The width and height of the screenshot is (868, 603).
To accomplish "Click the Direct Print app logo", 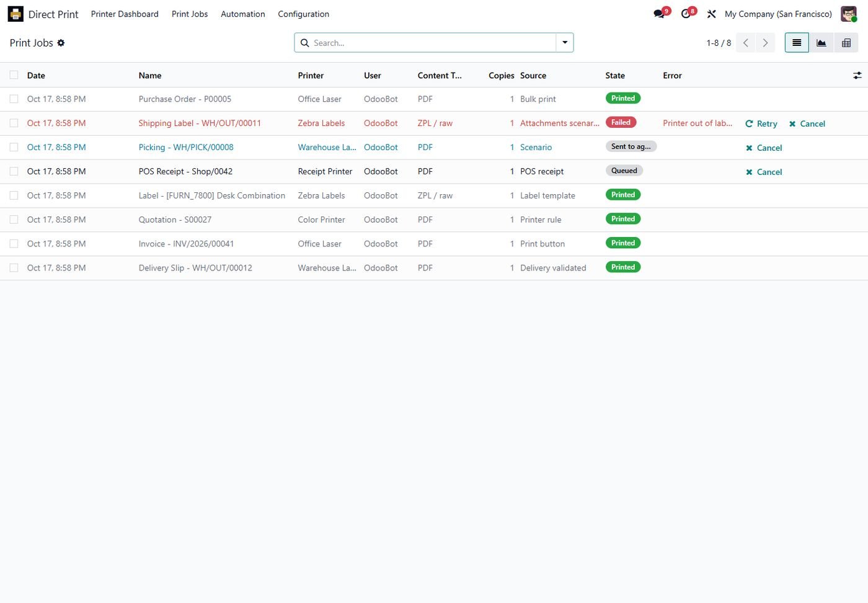I will click(x=15, y=14).
